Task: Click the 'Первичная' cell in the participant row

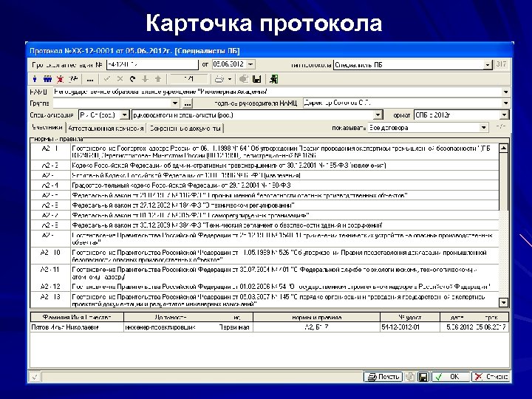Action: (x=234, y=327)
